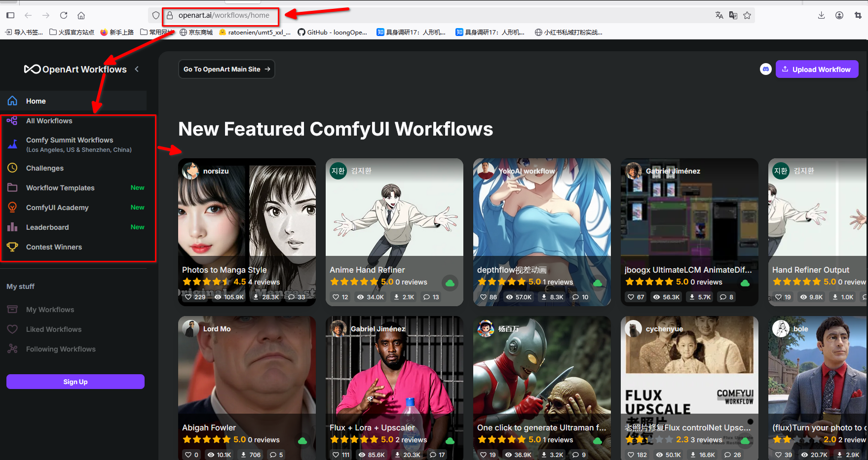Open the 常用网址 bookmarks folder
The height and width of the screenshot is (460, 868).
(157, 33)
